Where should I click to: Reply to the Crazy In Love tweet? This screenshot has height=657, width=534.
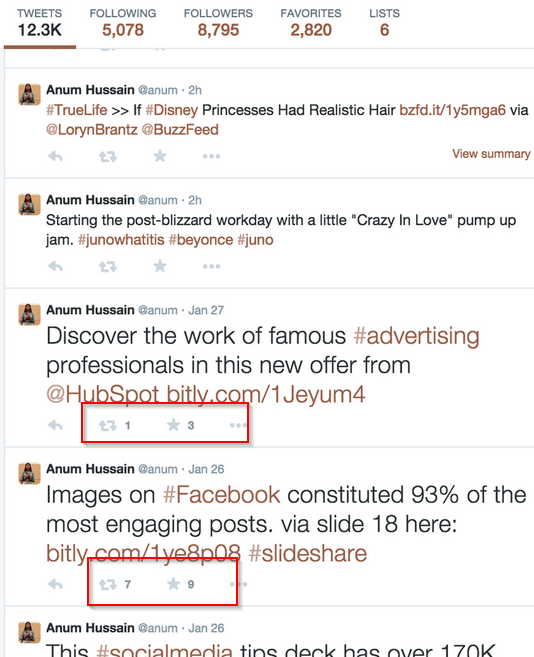(55, 266)
